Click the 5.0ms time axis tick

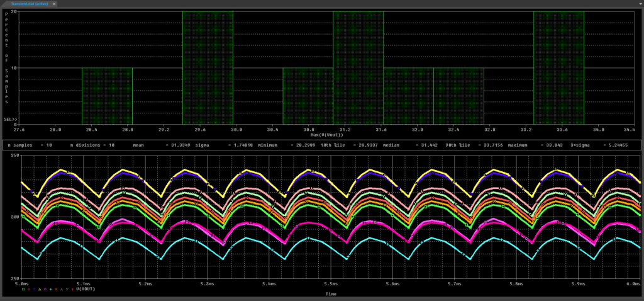21,284
